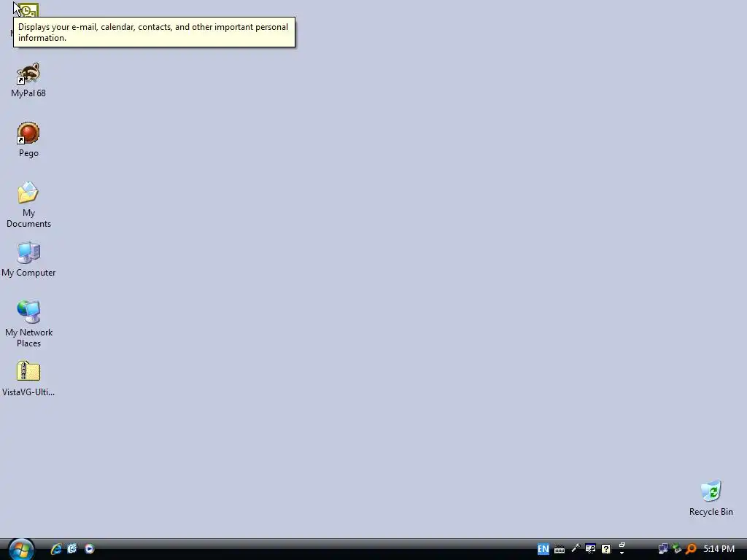The image size is (747, 560).
Task: Click the VistaVG-Ulti... label text
Action: (x=28, y=392)
